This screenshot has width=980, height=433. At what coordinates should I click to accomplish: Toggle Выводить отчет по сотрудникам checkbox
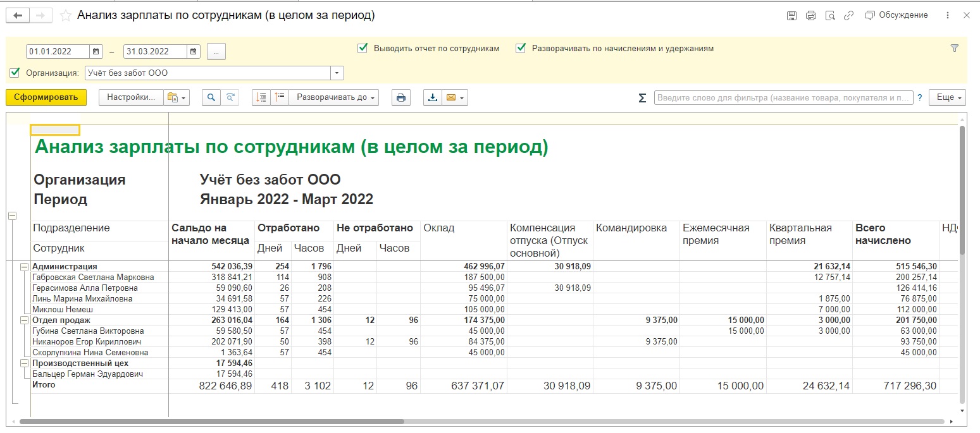coord(363,48)
